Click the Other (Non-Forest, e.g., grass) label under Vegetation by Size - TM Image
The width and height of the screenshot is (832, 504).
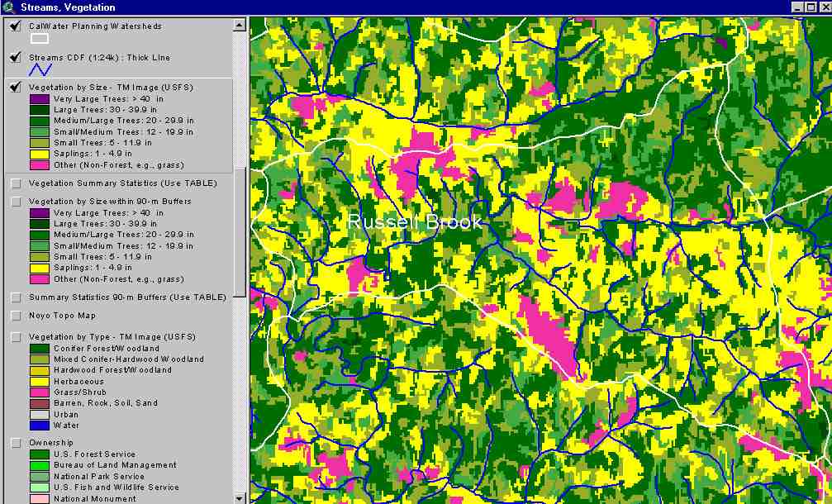[119, 165]
